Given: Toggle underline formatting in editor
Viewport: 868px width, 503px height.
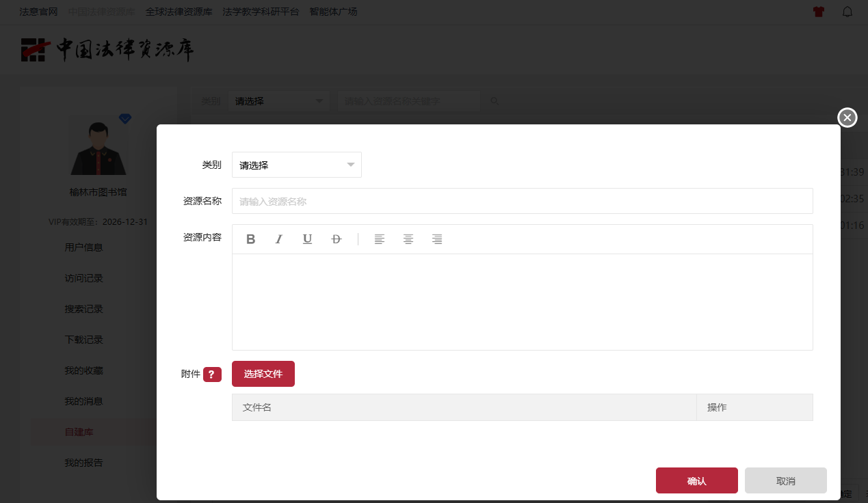Looking at the screenshot, I should coord(307,239).
